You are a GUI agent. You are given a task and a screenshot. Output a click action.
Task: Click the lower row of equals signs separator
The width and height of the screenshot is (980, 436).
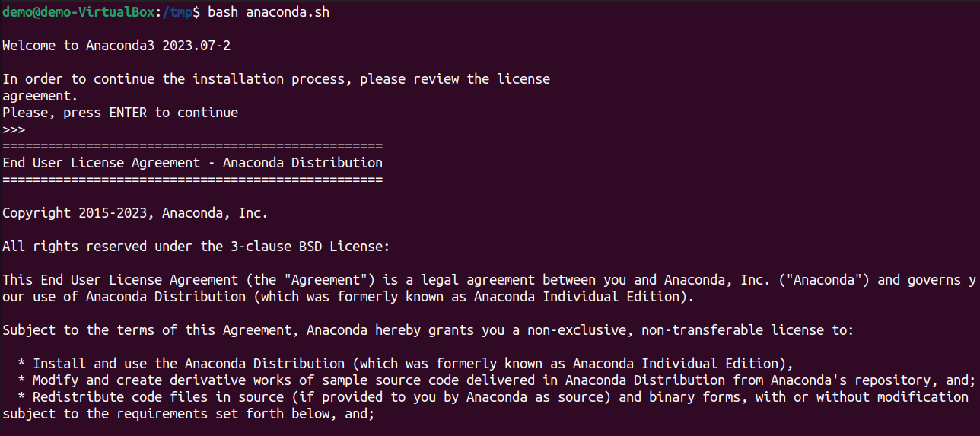coord(192,180)
